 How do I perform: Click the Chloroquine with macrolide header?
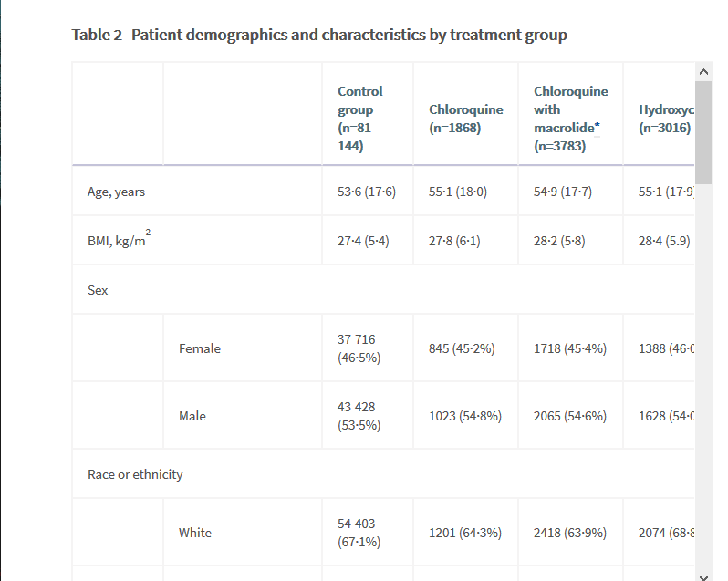pyautogui.click(x=570, y=119)
